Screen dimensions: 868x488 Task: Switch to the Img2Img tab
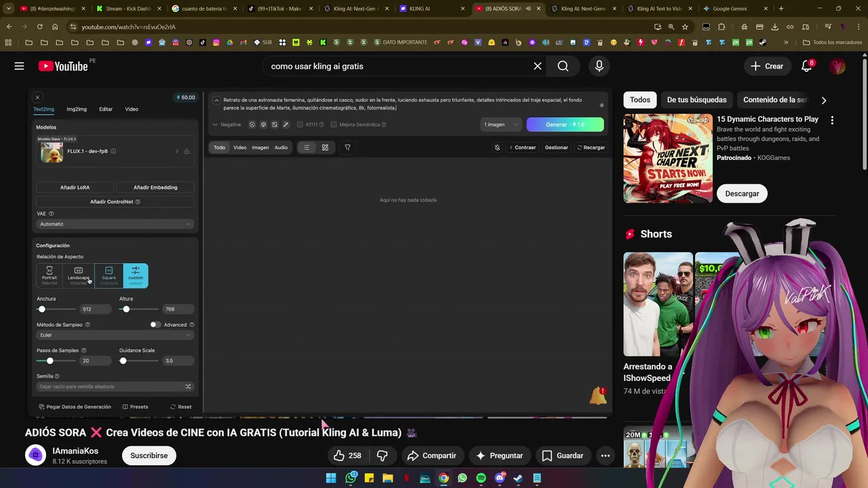(77, 109)
